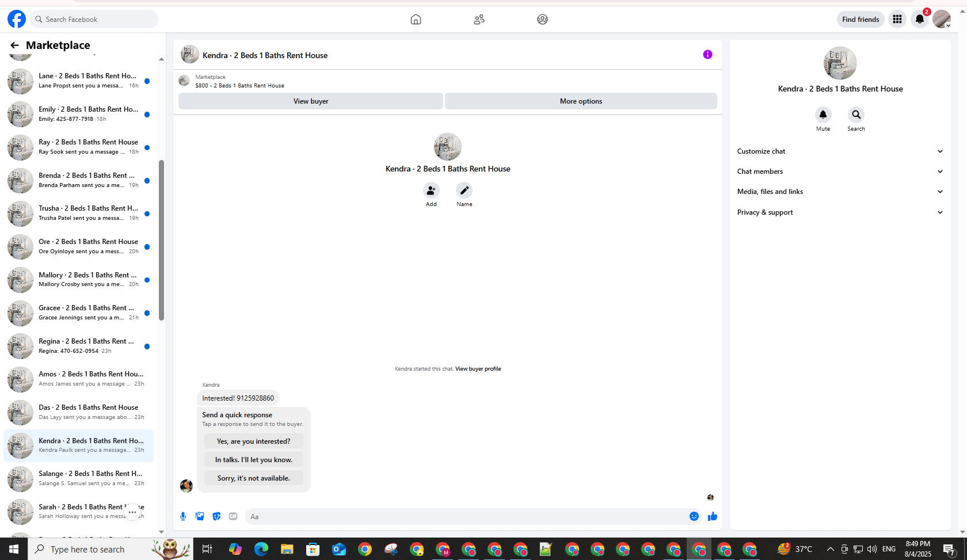The height and width of the screenshot is (560, 967).
Task: Mute the Kendra conversation
Action: pos(823,115)
